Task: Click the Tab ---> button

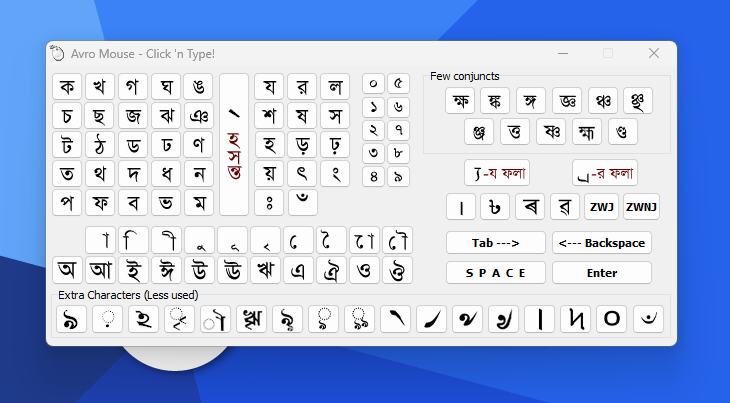Action: tap(496, 243)
